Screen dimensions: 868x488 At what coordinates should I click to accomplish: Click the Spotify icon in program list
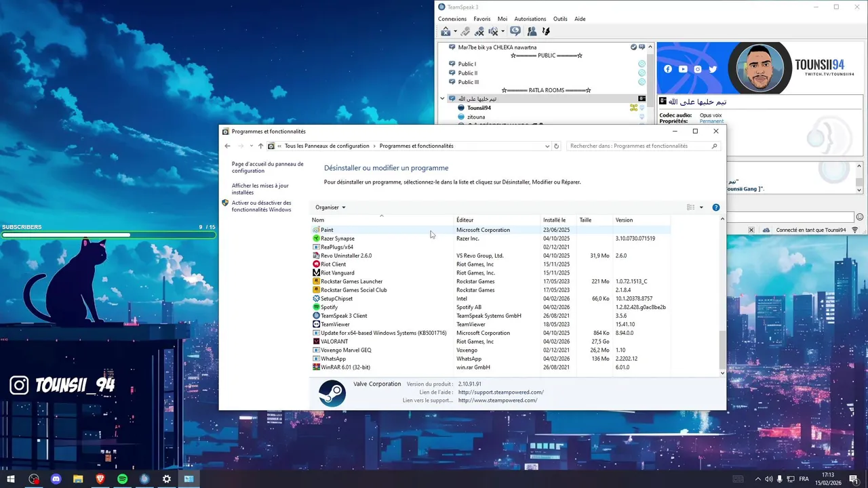tap(316, 307)
